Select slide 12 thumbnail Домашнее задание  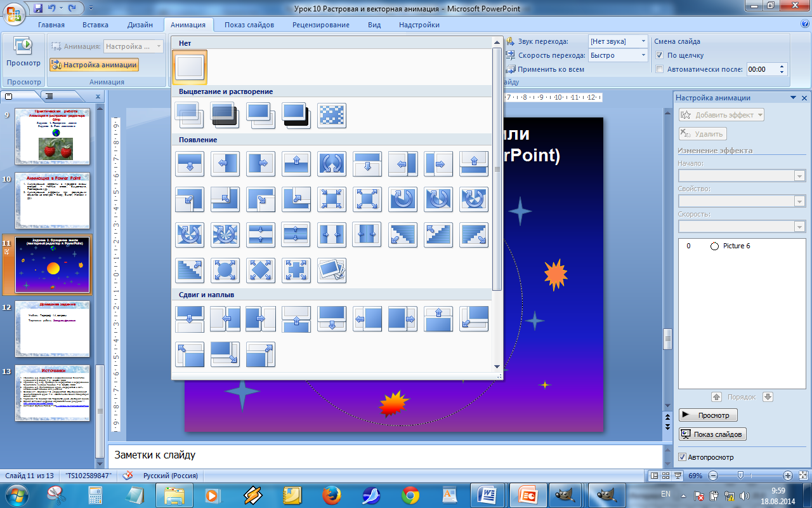[53, 329]
